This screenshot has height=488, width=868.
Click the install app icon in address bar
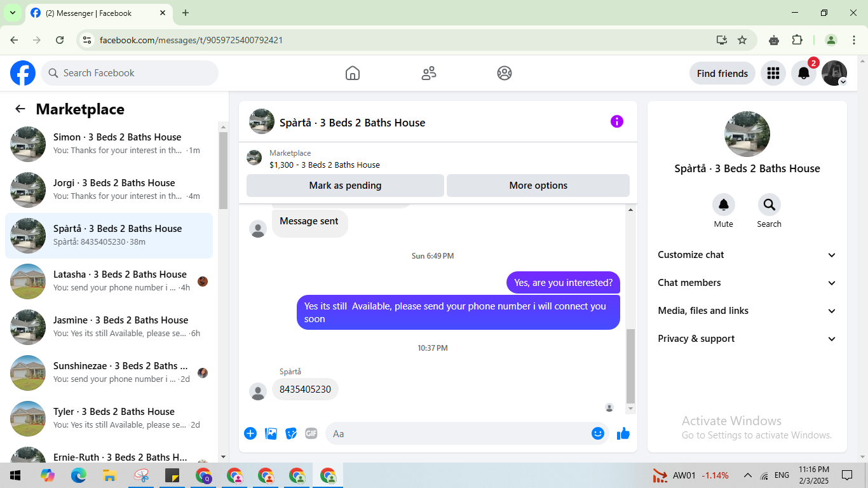(x=722, y=40)
